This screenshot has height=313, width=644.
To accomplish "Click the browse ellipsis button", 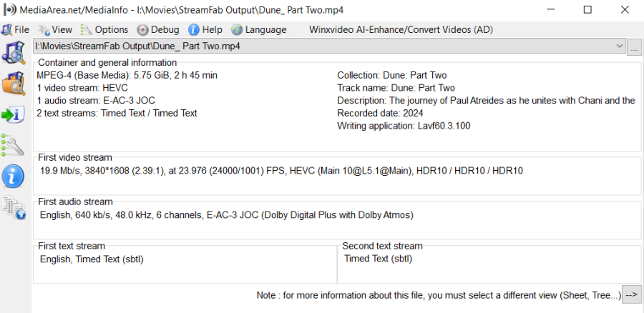I will (634, 46).
